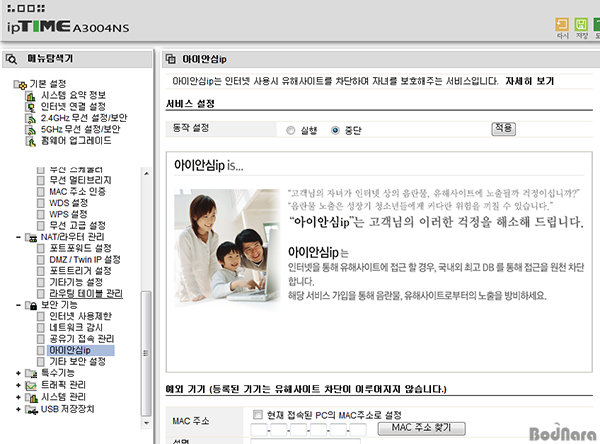The image size is (600, 444).
Task: Click the family laptop promotional image
Action: point(227,248)
